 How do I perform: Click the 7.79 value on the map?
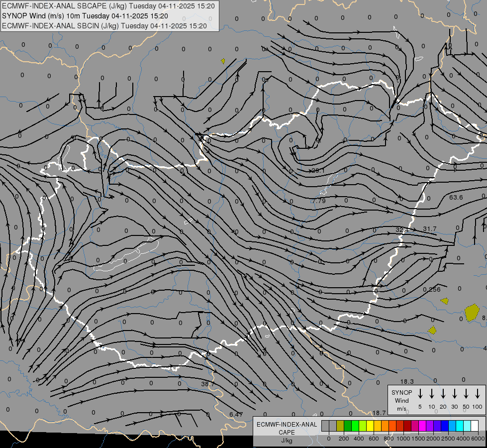pyautogui.click(x=319, y=201)
